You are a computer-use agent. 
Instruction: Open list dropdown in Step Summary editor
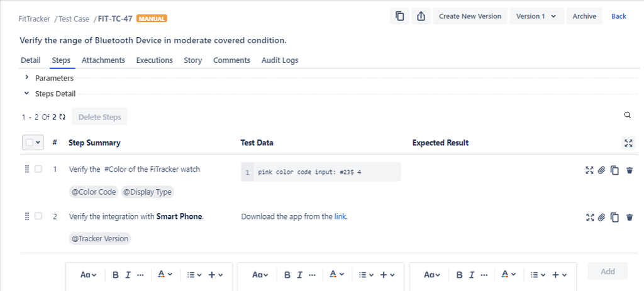[193, 275]
